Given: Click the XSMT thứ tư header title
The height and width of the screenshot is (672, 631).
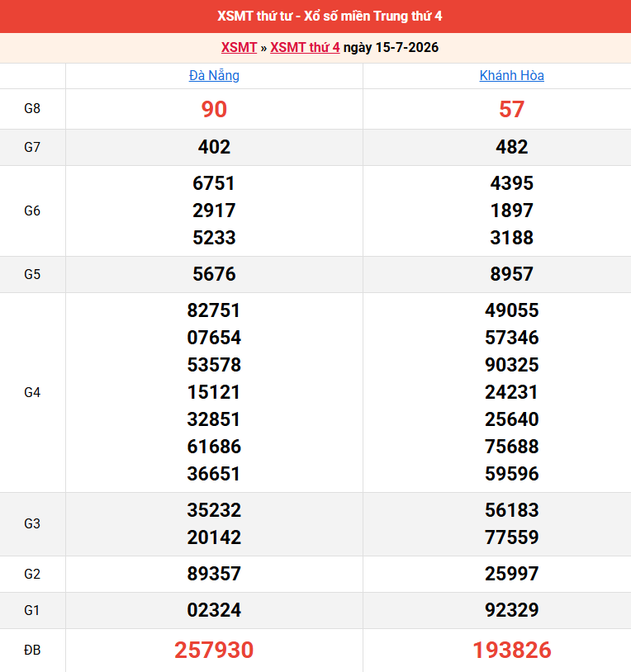Looking at the screenshot, I should pos(330,17).
